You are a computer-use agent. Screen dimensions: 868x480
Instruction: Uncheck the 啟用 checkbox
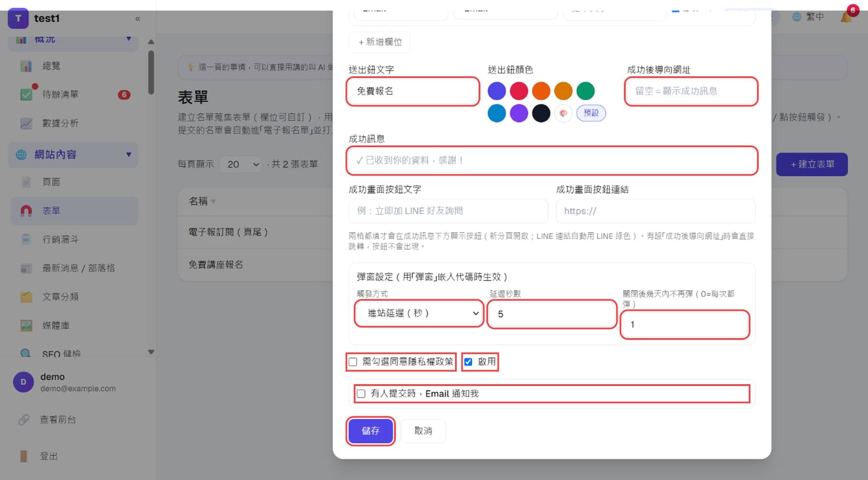click(468, 362)
